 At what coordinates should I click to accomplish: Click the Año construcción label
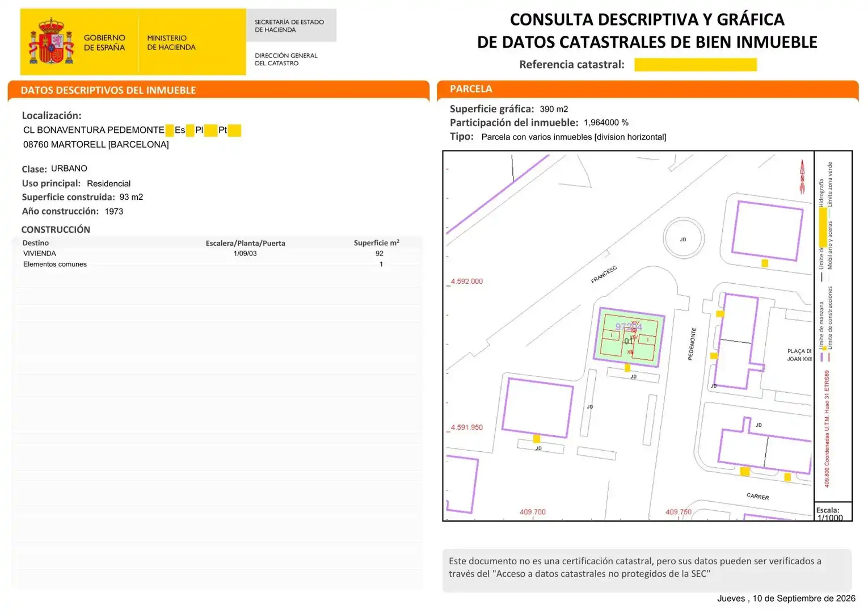60,211
